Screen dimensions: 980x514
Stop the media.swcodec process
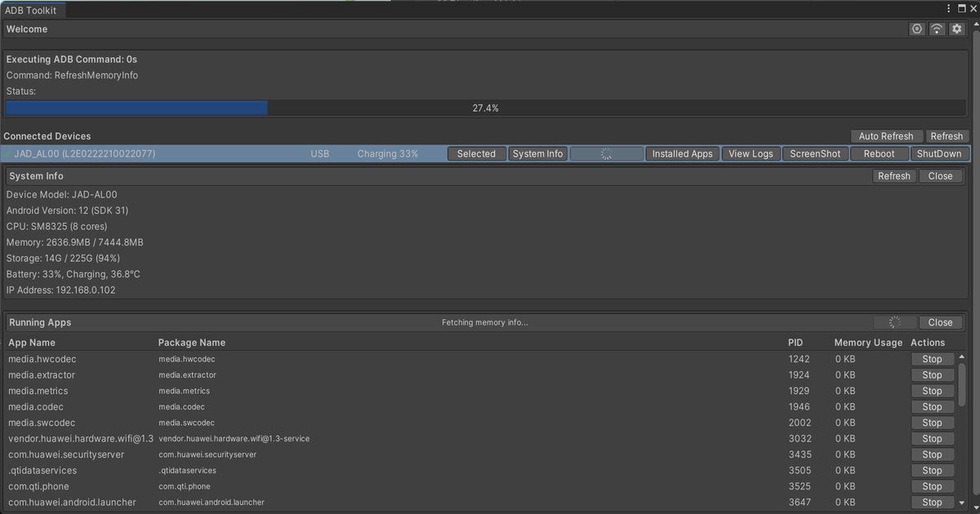(932, 423)
